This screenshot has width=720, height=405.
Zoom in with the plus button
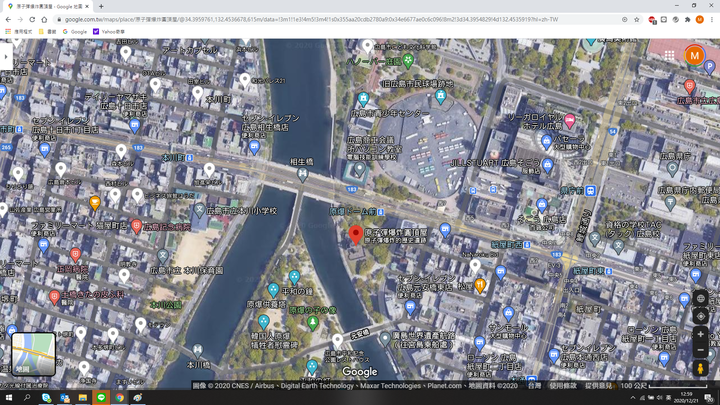click(700, 334)
